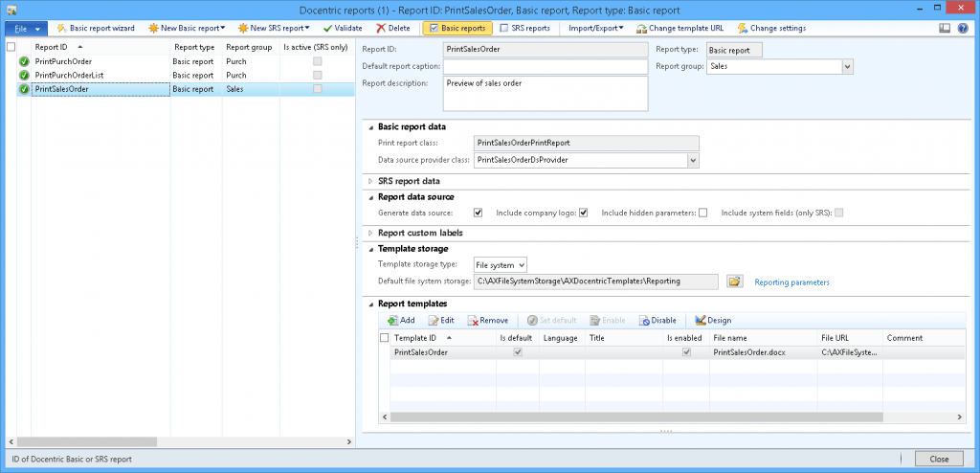980x473 pixels.
Task: Open template in Design
Action: click(713, 321)
